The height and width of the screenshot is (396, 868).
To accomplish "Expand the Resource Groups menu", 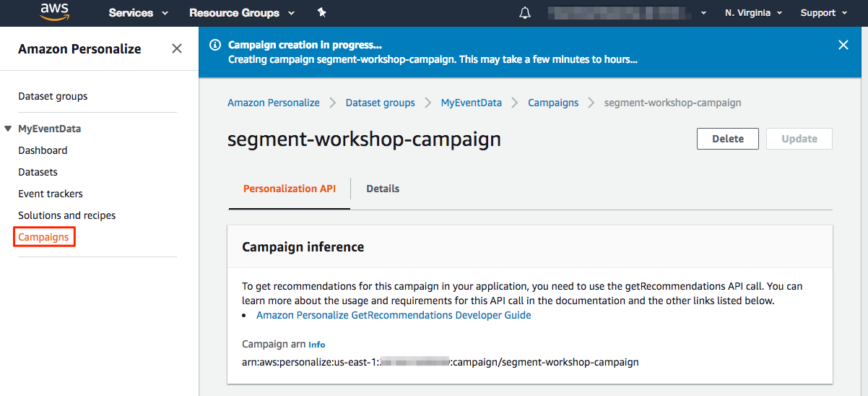I will pos(241,13).
